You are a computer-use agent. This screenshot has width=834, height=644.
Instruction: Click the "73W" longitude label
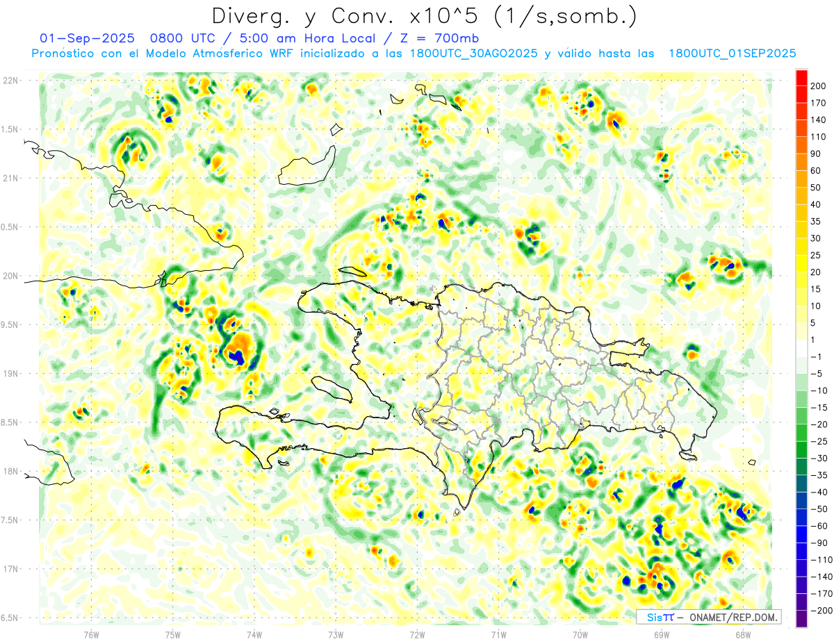pyautogui.click(x=336, y=634)
